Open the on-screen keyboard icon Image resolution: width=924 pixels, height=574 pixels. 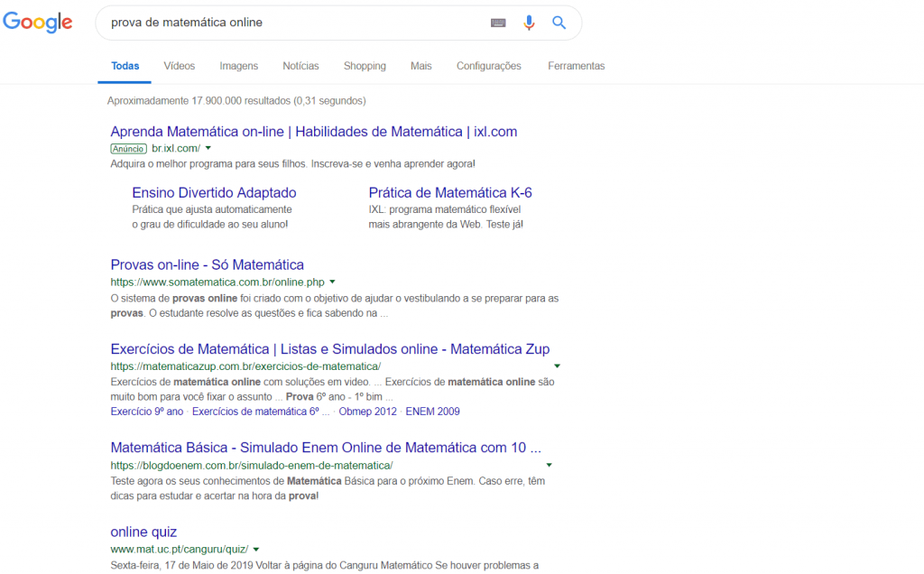[x=498, y=23]
